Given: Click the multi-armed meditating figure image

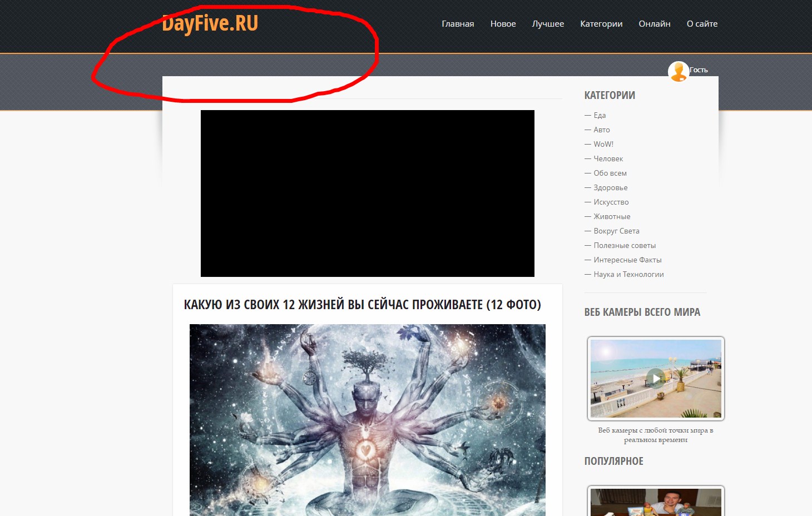Looking at the screenshot, I should click(x=368, y=420).
